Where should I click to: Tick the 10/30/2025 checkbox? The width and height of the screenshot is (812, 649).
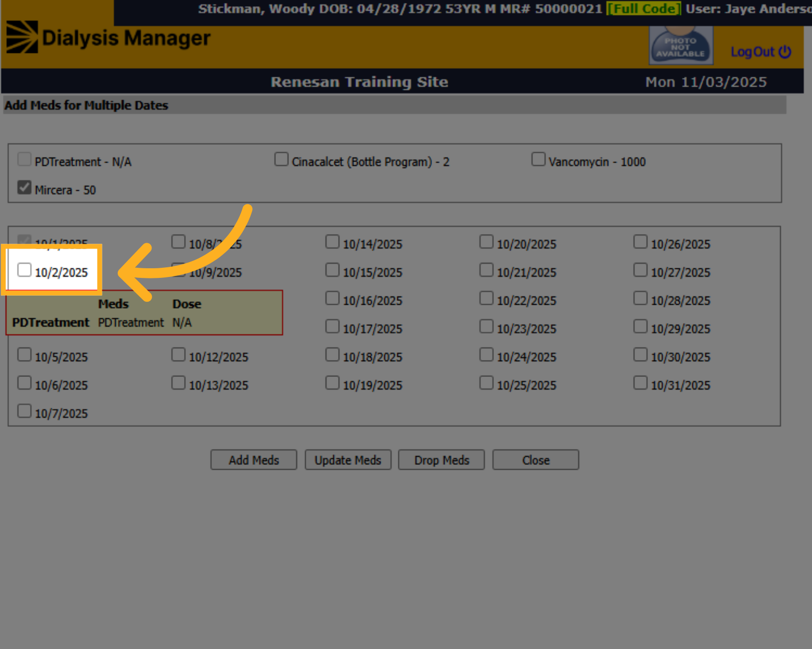click(x=640, y=354)
